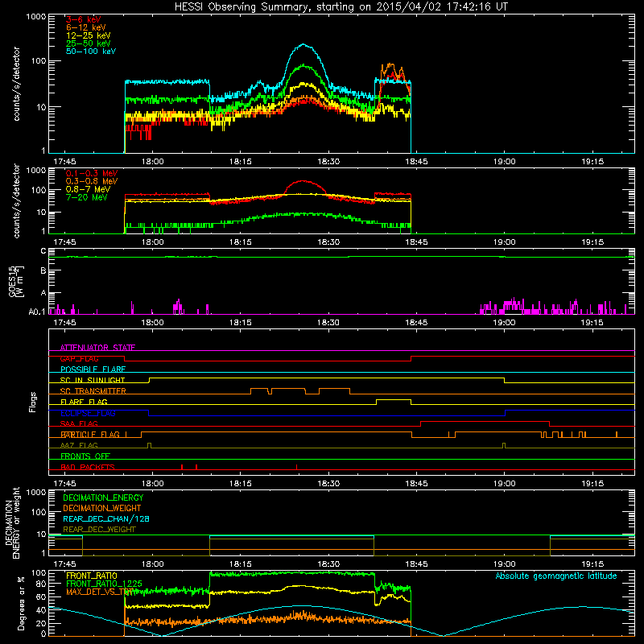644x644 pixels.
Task: Click the SC_TRANSMITTER flag label
Action: coord(93,391)
